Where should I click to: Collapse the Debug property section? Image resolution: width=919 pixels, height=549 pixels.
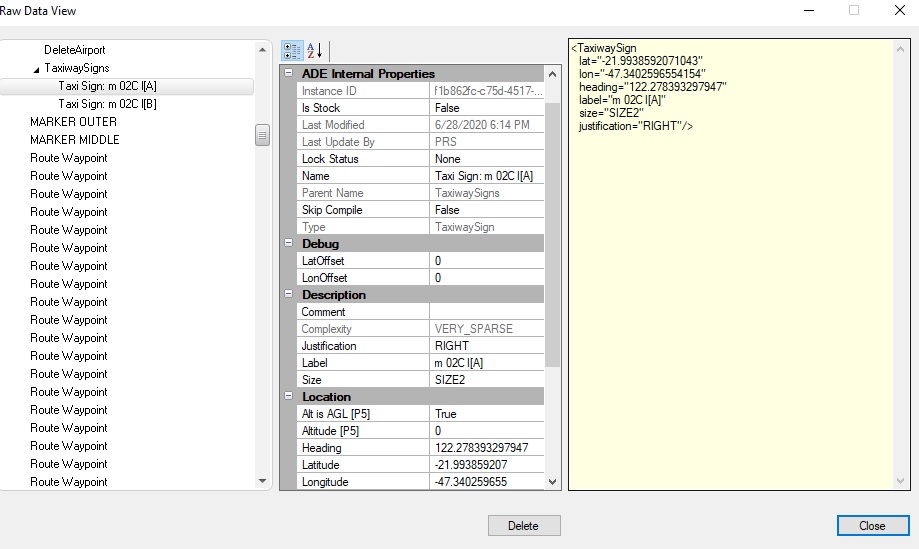[x=290, y=244]
